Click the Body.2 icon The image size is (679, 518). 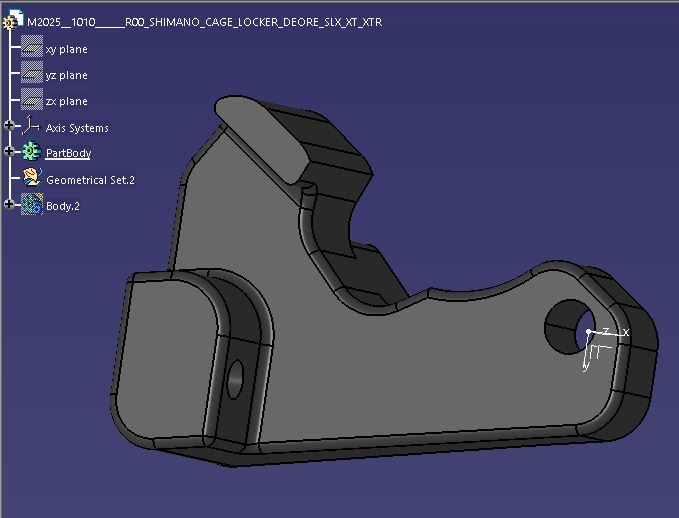[x=32, y=204]
